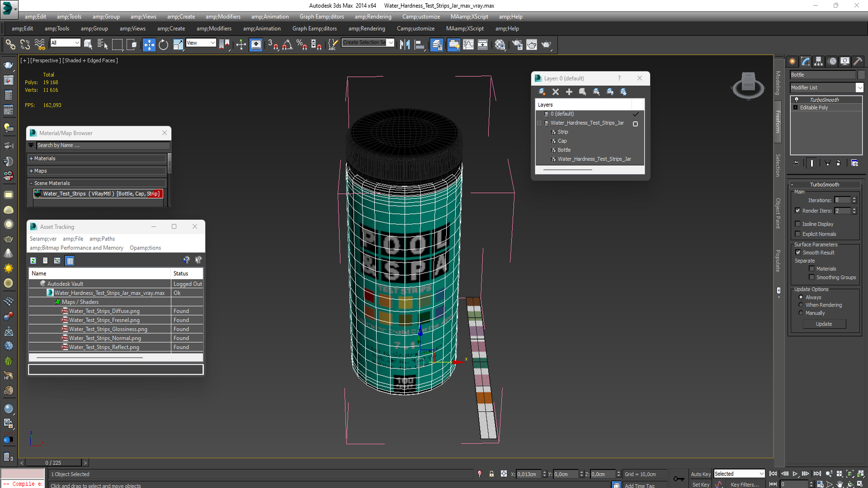Screen dimensions: 868x488
Task: Toggle the Angle Snap icon
Action: [x=288, y=45]
